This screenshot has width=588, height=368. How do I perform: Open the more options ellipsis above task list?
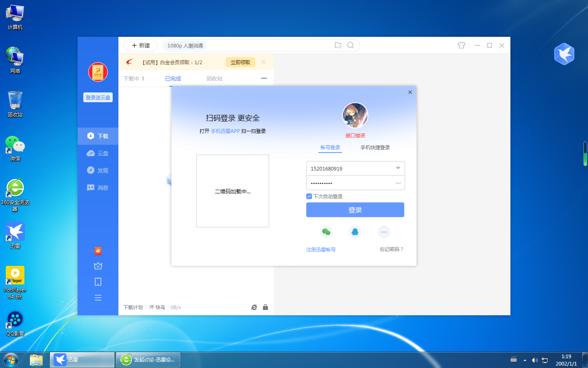point(263,78)
